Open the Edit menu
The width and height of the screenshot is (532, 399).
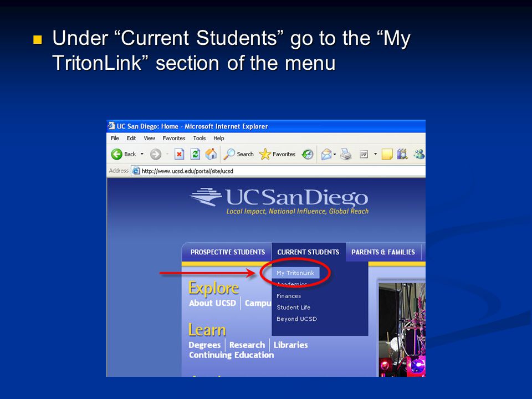131,138
